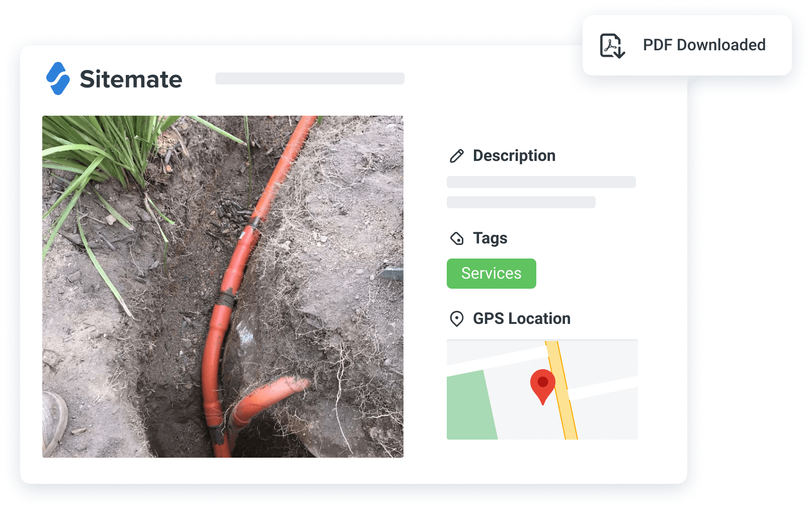Viewport: 812px width, 509px height.
Task: Click the Description pencil icon
Action: [x=456, y=156]
